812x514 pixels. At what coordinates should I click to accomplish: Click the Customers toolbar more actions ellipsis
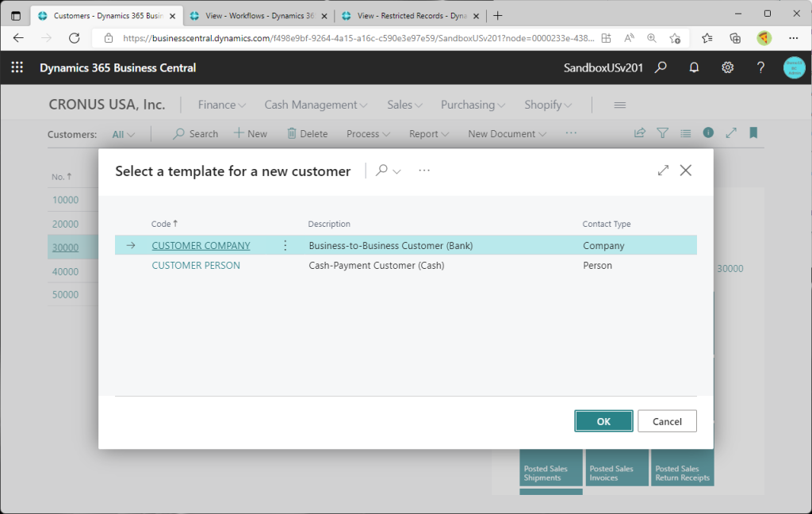click(571, 133)
